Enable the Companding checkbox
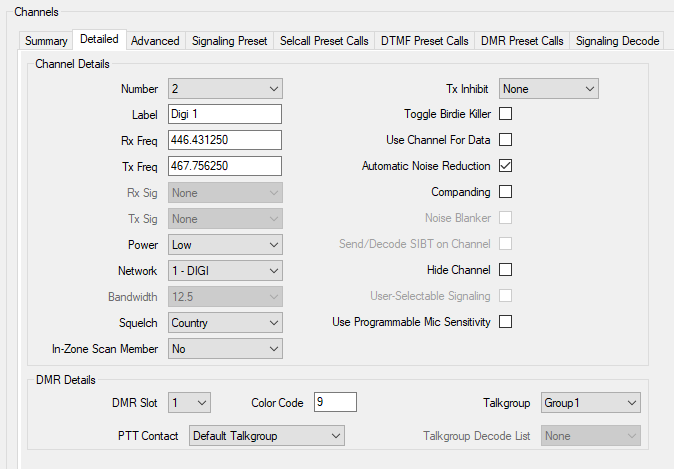674x469 pixels. (x=506, y=192)
